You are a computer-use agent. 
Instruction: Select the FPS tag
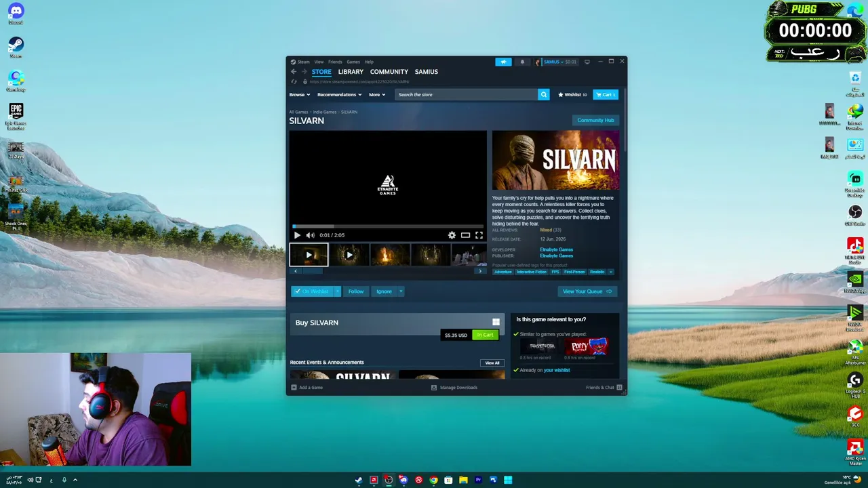coord(555,272)
